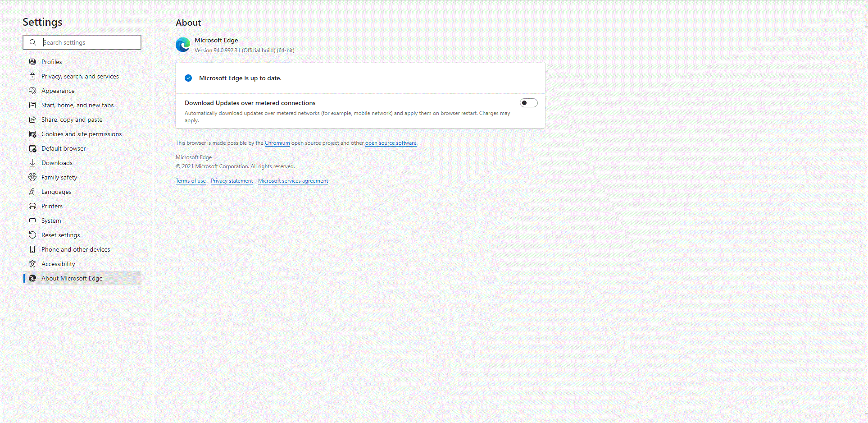868x423 pixels.
Task: Click the blue up-to-date checkmark icon
Action: click(188, 78)
